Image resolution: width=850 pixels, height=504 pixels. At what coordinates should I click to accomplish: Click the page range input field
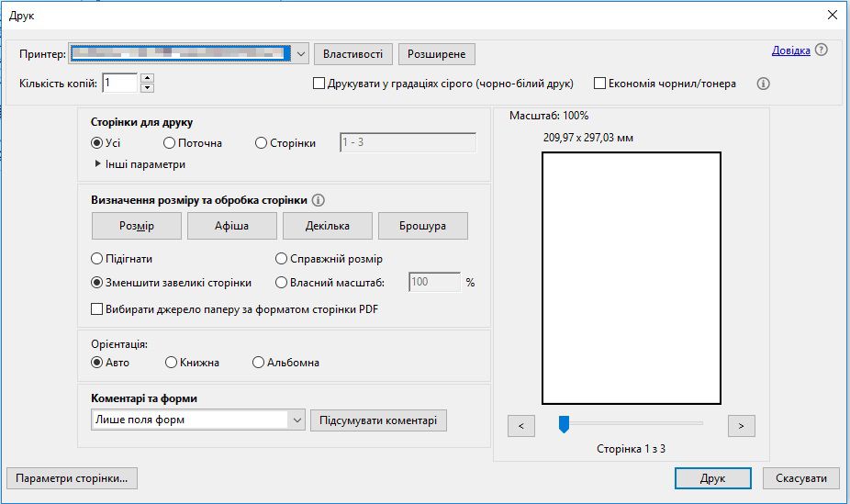408,142
